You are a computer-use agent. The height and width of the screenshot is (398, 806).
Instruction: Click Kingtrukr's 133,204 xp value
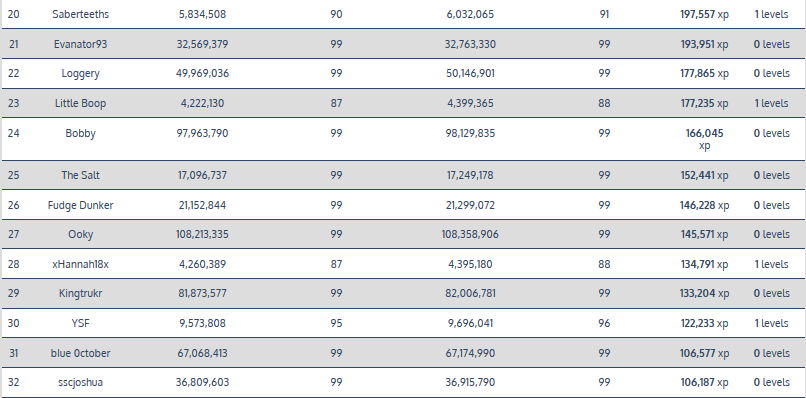tap(704, 294)
